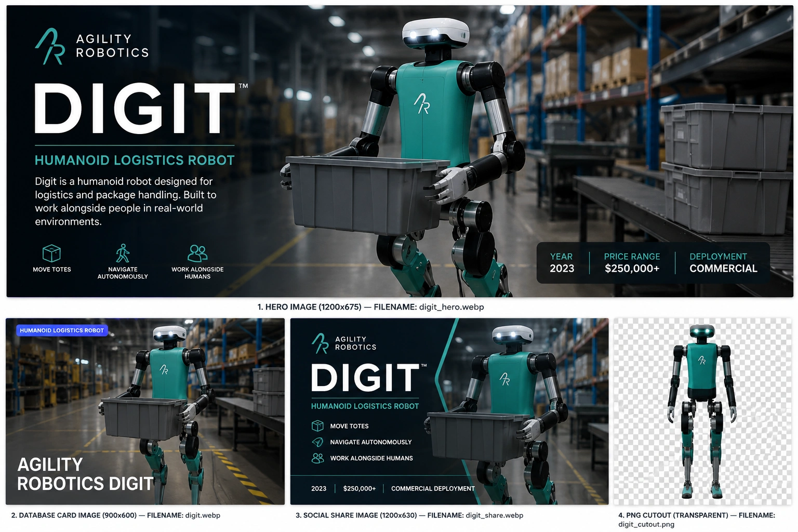Click the NAVIGATE AUTONOMOUSLY label in the social share image
The image size is (798, 532).
point(371,442)
